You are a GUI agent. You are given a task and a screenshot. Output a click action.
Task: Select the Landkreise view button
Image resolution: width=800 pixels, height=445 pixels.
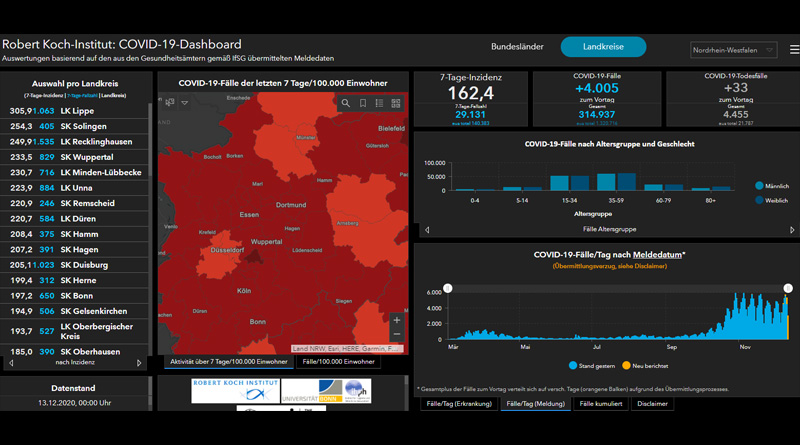pyautogui.click(x=603, y=46)
